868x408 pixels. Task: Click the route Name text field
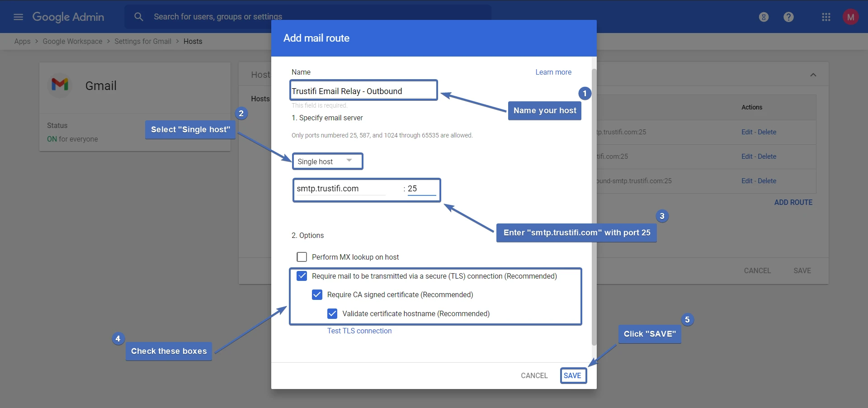click(363, 91)
